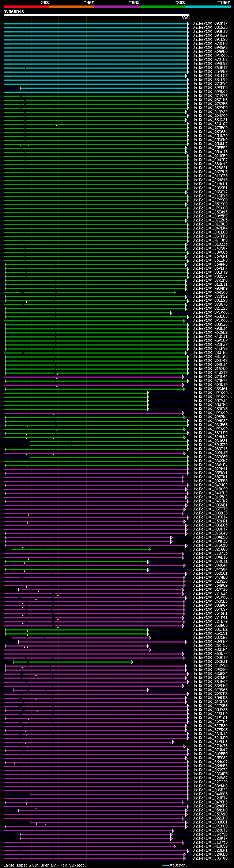The image size is (234, 868).
Task: Click label UniRef100_A4QVS9
Action: (210, 112)
